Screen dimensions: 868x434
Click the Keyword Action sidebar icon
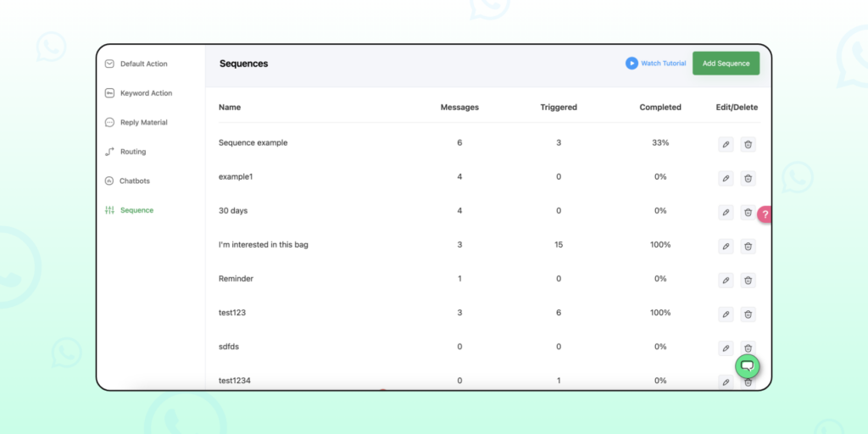click(x=109, y=93)
